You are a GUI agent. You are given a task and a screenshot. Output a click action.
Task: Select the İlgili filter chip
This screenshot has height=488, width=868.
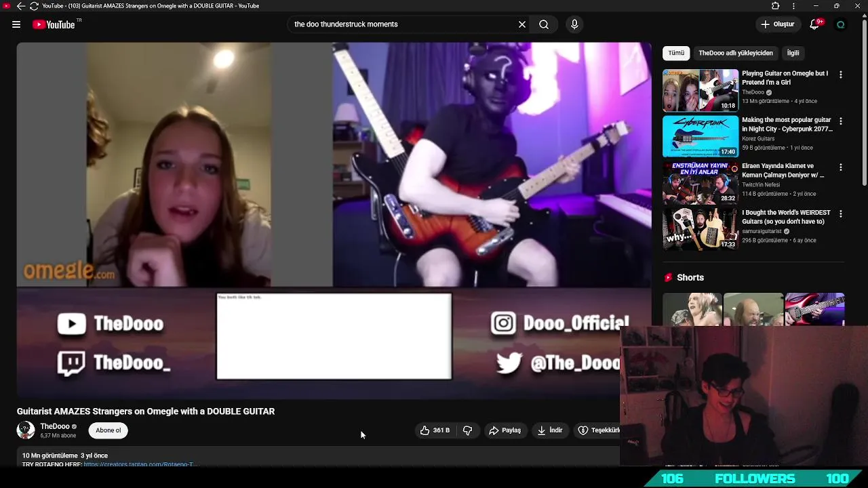click(793, 53)
